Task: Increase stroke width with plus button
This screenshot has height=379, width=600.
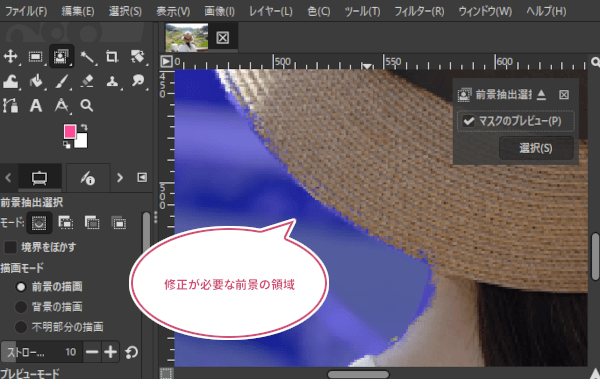Action: (x=111, y=352)
